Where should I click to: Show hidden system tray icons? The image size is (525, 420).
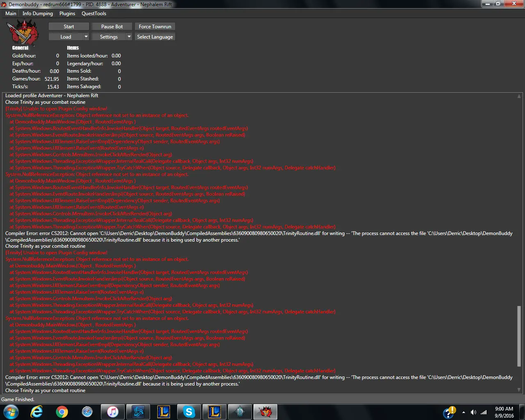pos(463,412)
